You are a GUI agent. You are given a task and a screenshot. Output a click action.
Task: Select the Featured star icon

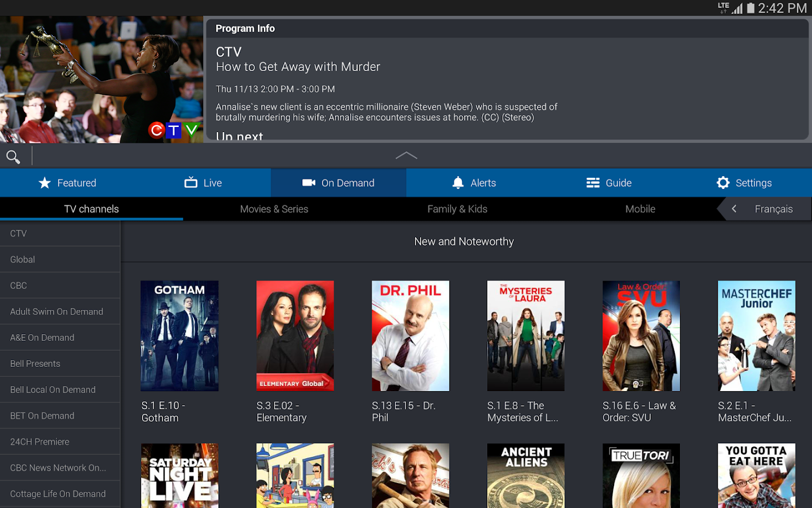[x=45, y=182]
